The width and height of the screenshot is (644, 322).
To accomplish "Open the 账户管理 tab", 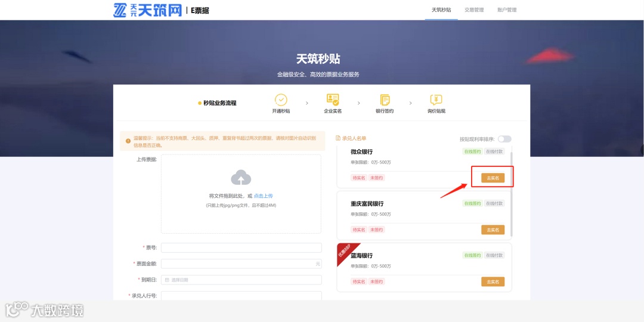I will (x=507, y=10).
